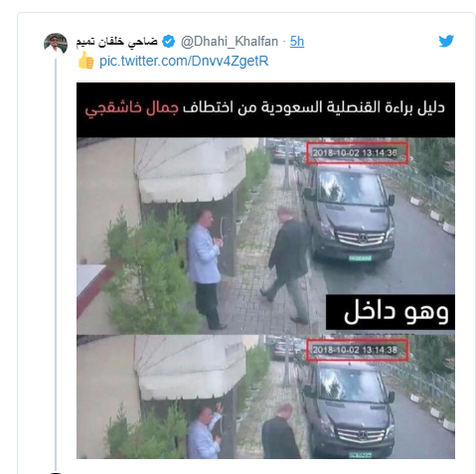Click the red-boxed timestamp 13:14:38

coord(357,350)
